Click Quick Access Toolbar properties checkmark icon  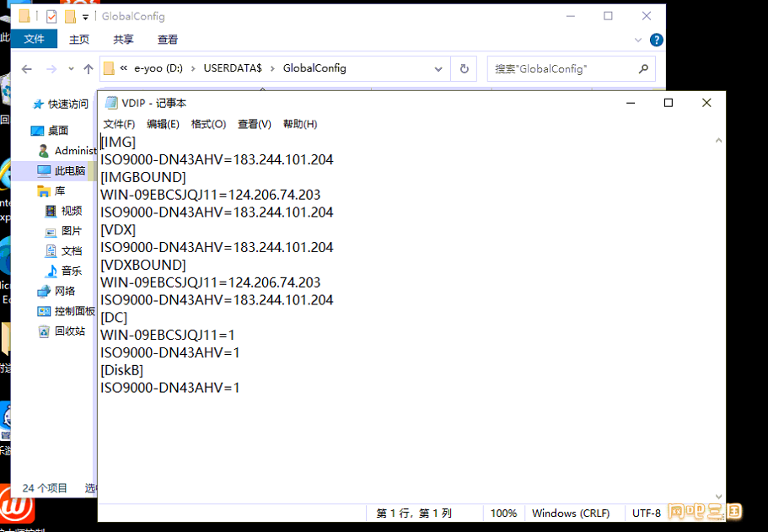pos(51,17)
